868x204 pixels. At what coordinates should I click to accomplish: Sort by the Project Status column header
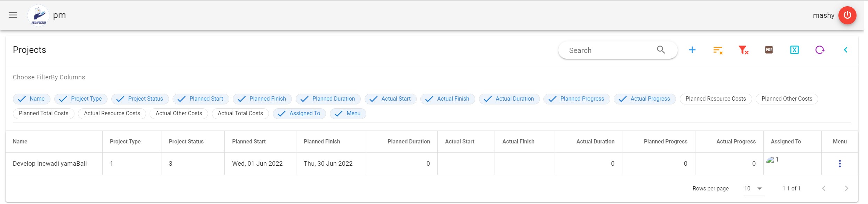pos(186,142)
